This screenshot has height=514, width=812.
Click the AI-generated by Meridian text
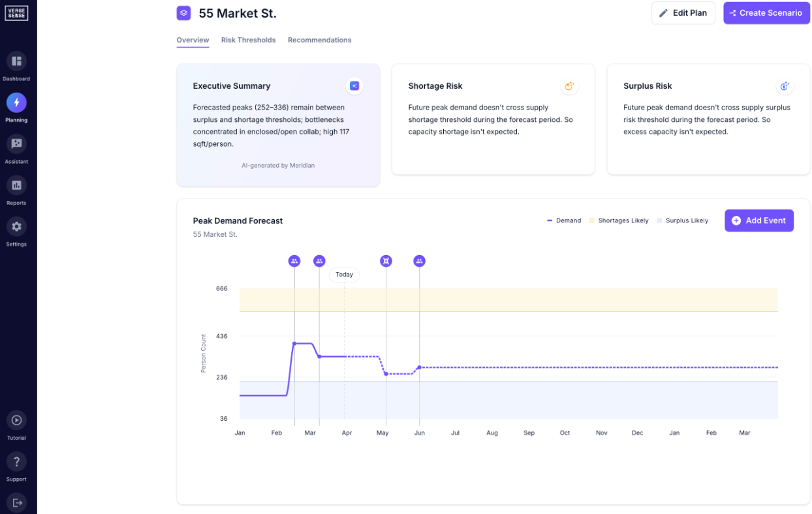tap(278, 166)
